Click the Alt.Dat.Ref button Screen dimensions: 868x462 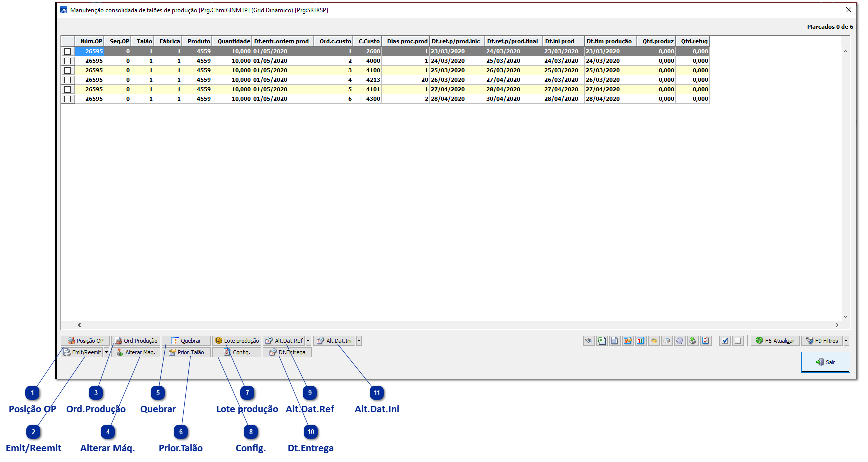[x=284, y=341]
